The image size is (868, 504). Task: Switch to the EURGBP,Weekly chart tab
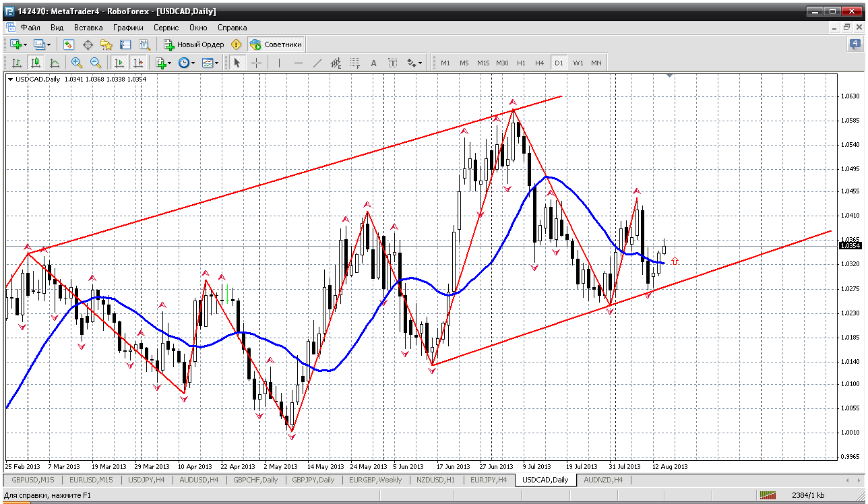tap(375, 480)
